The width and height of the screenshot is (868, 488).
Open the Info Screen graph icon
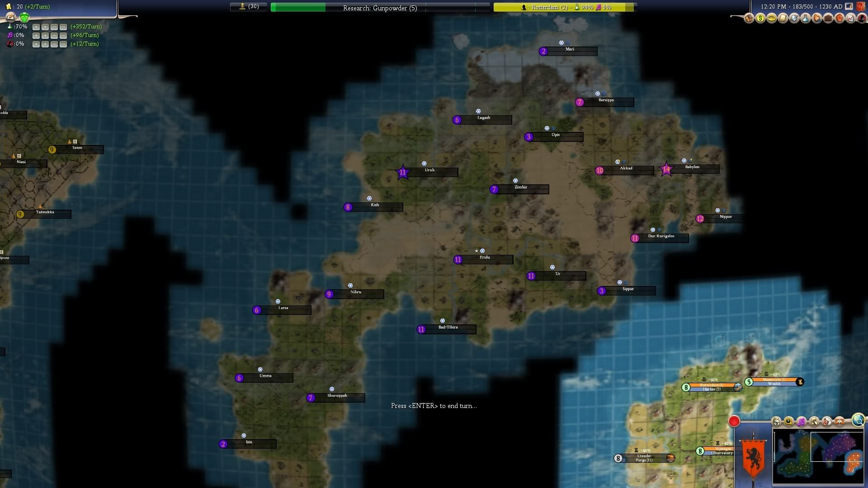851,18
